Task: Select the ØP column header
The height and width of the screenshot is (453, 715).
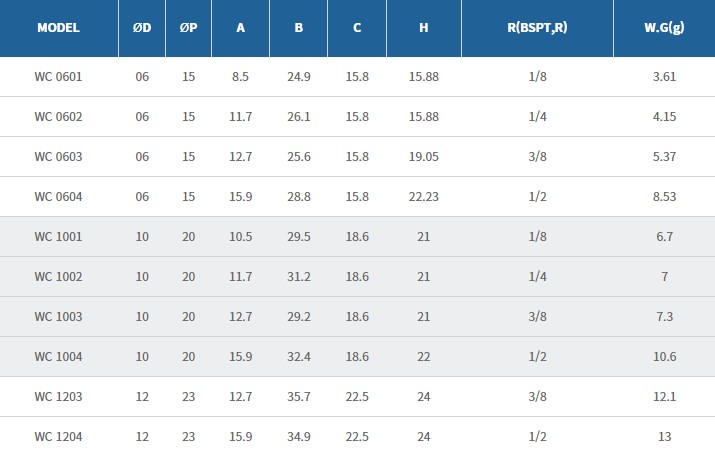Action: tap(188, 28)
